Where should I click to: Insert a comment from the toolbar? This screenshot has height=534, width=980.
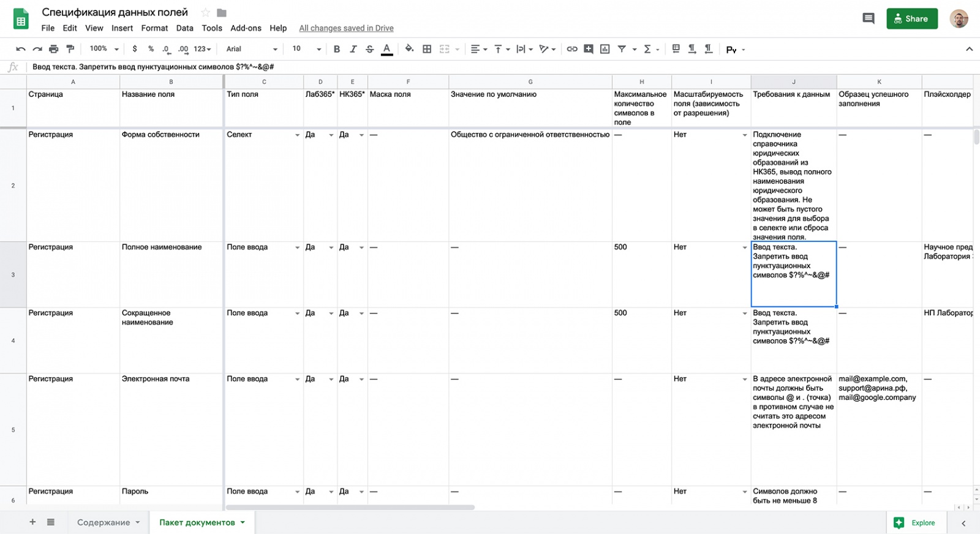589,49
